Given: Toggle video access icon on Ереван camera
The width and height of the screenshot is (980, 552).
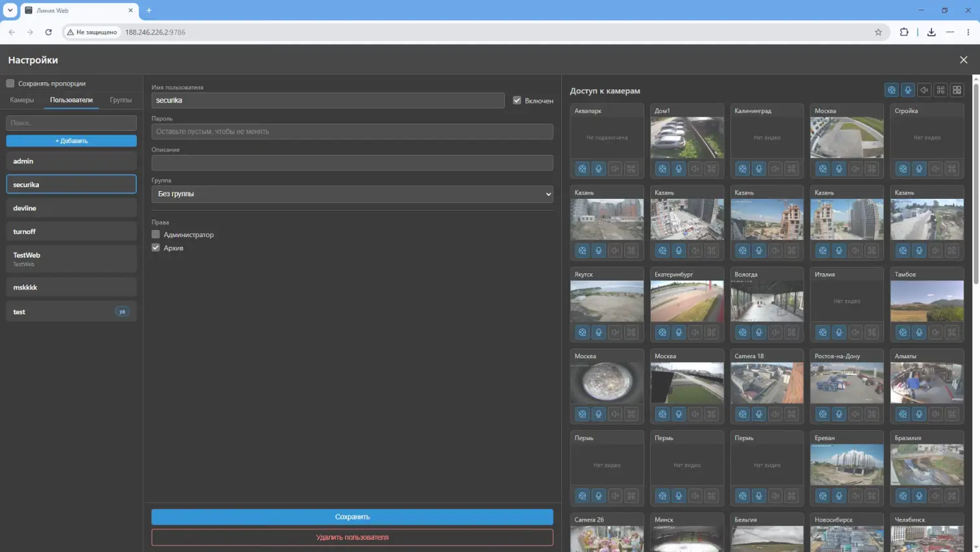Looking at the screenshot, I should (x=823, y=496).
